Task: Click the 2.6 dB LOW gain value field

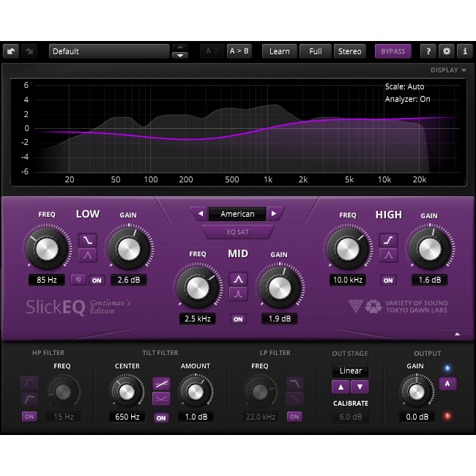Action: pyautogui.click(x=129, y=280)
